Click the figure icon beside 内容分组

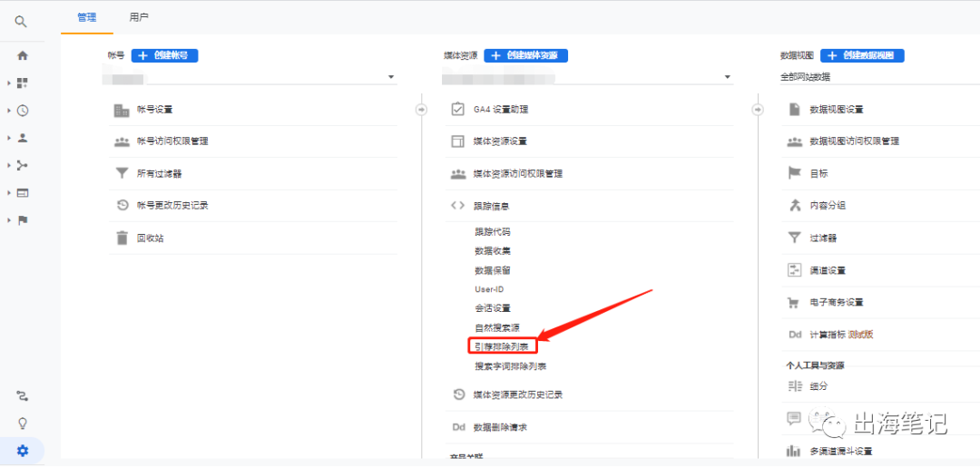click(794, 205)
